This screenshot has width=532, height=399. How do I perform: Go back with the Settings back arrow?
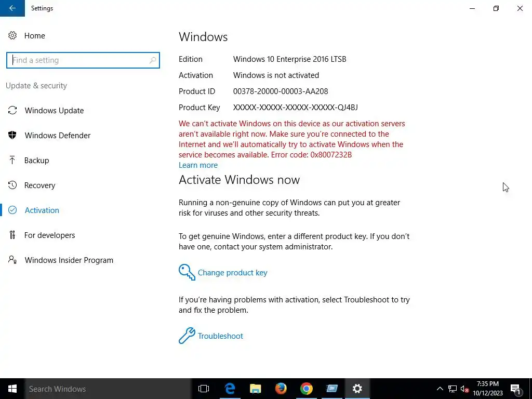coord(12,8)
